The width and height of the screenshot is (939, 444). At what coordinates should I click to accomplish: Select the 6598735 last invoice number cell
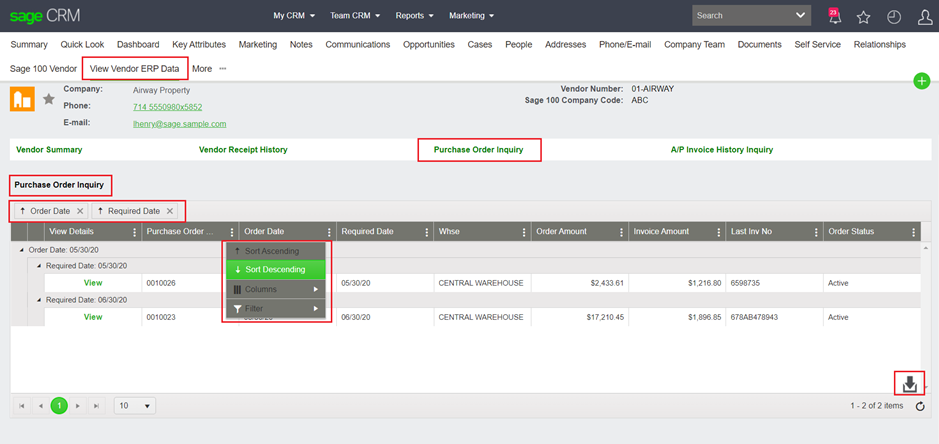tap(775, 283)
